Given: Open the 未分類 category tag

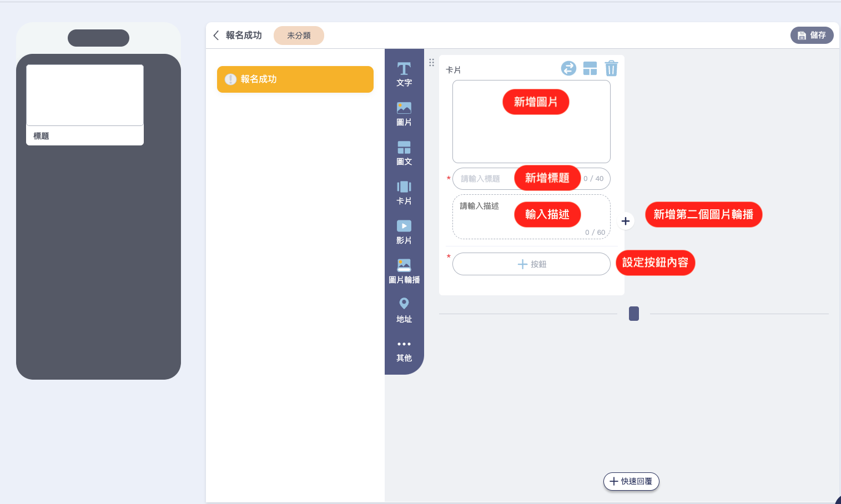Looking at the screenshot, I should pos(299,36).
